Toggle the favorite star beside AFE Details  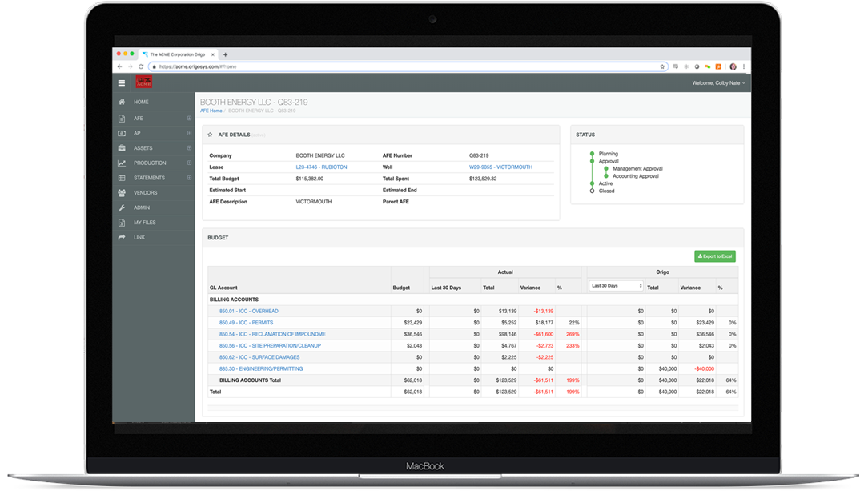click(211, 135)
